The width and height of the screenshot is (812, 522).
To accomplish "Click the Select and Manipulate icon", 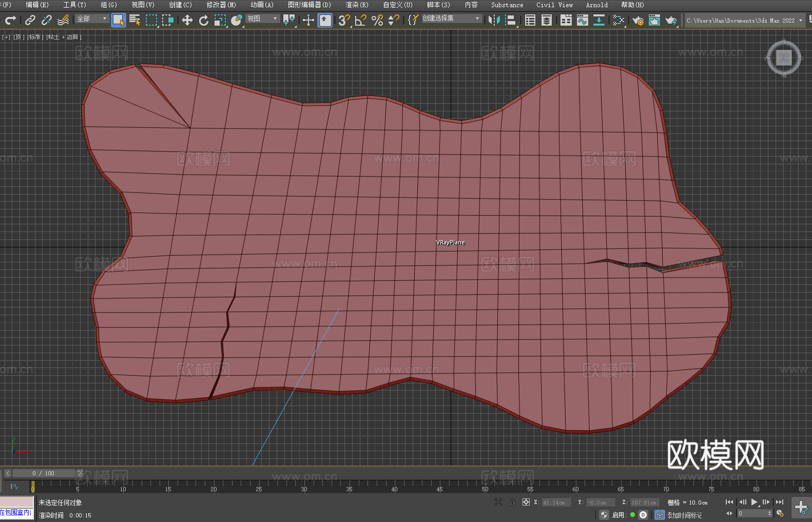I will (308, 20).
